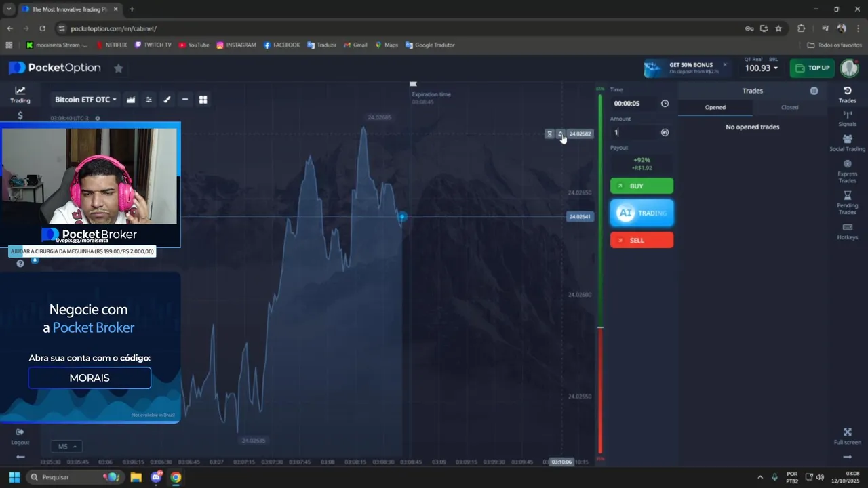Click the green-red sentiment bar
Image resolution: width=868 pixels, height=488 pixels.
(x=600, y=274)
